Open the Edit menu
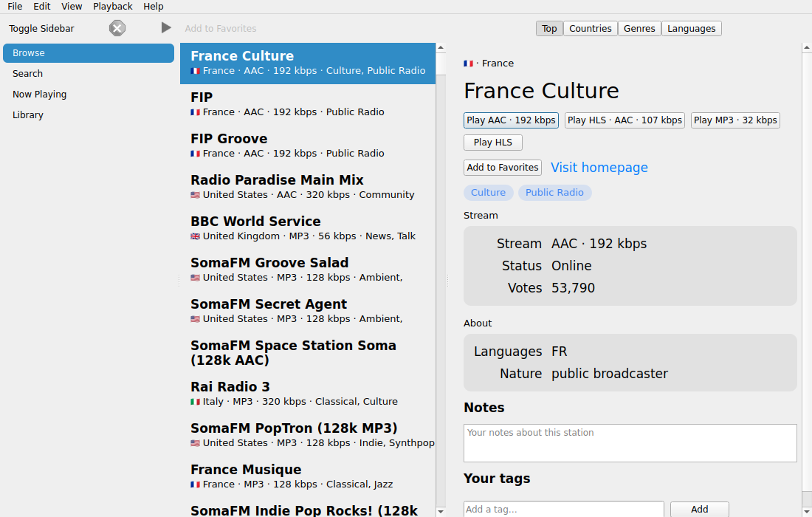The width and height of the screenshot is (812, 517). 42,6
